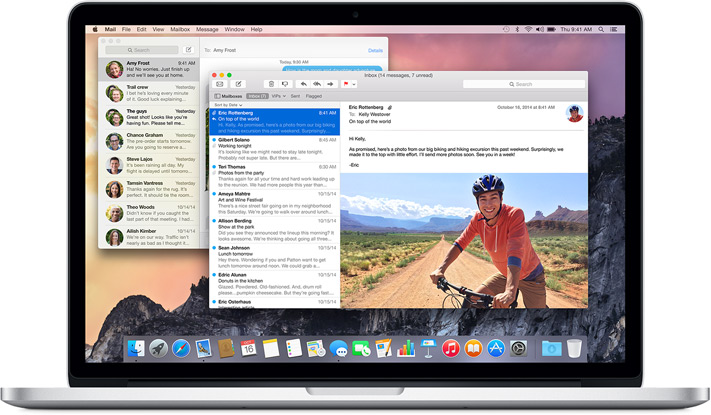Click the Details link in Messages
Image resolution: width=711 pixels, height=415 pixels.
375,49
